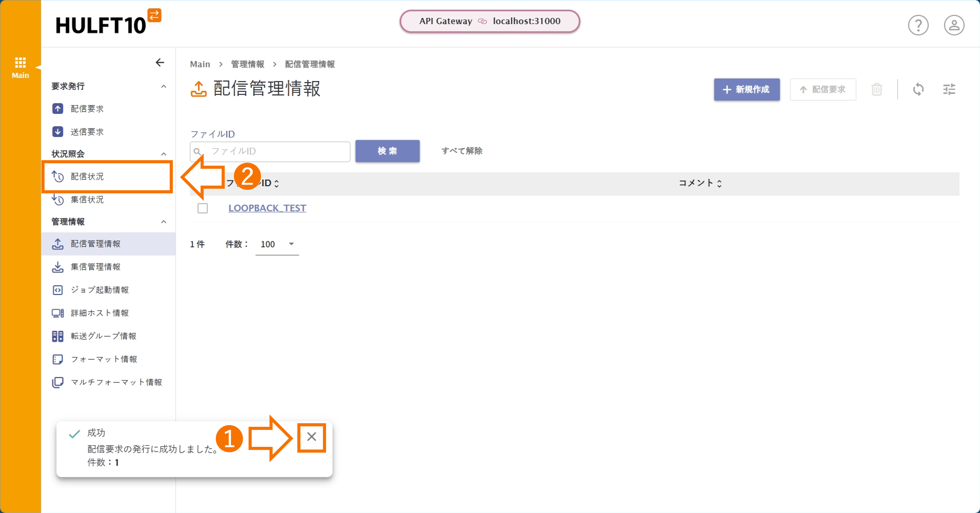Select フォーマット情報 in the sidebar

(104, 359)
